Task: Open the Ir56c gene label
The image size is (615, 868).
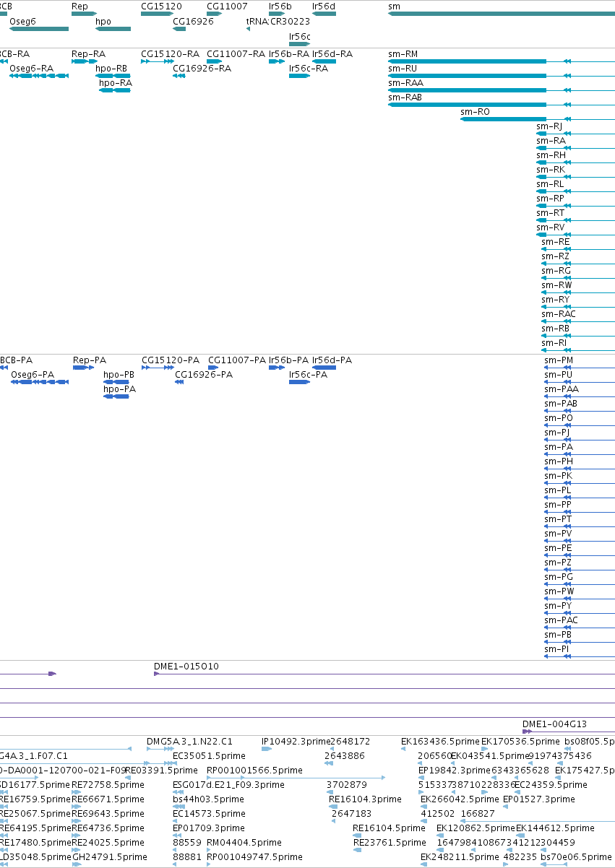Action: click(300, 36)
